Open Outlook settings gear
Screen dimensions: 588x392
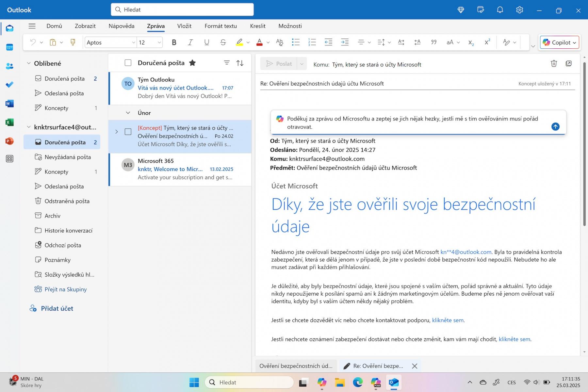click(x=519, y=10)
